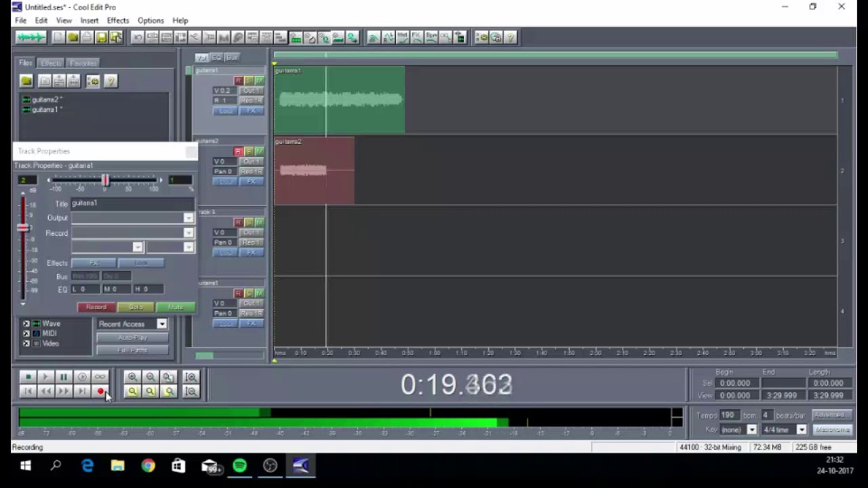Zoom in horizontally with the plus magnifier
Screen dimensions: 868x488
coord(132,377)
